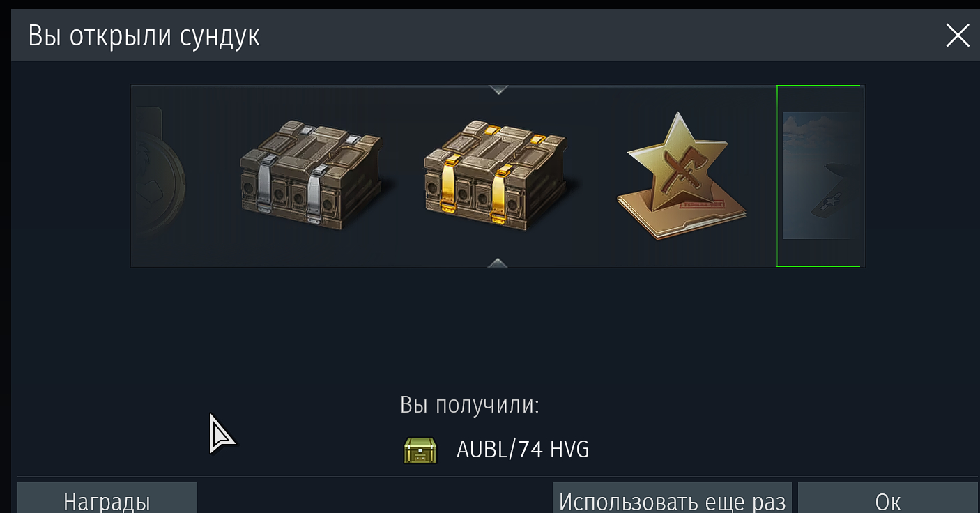Open the green-framed vehicle card thumbnail

tap(820, 176)
